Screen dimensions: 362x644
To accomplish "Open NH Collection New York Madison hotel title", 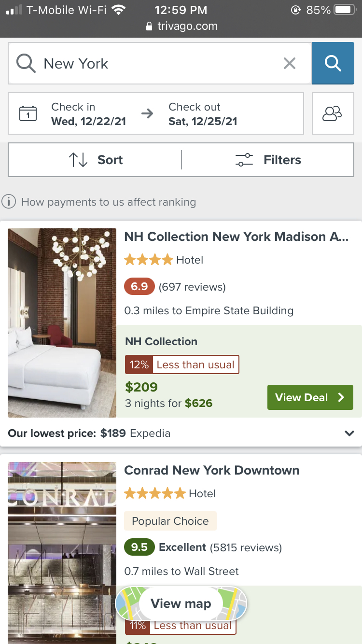I will tap(236, 237).
